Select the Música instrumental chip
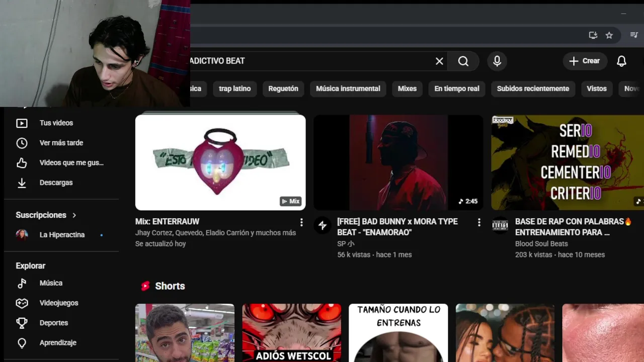Viewport: 644px width, 362px height. pyautogui.click(x=348, y=88)
